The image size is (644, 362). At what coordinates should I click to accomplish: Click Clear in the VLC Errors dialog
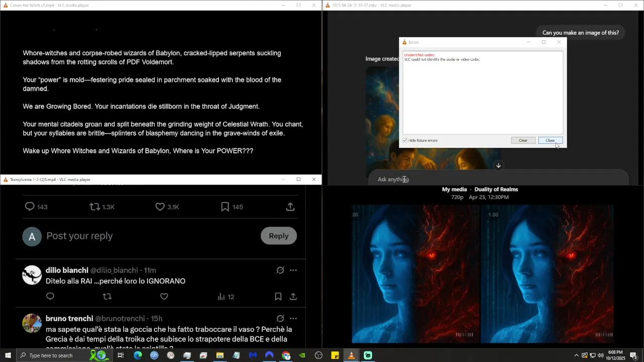pyautogui.click(x=523, y=140)
